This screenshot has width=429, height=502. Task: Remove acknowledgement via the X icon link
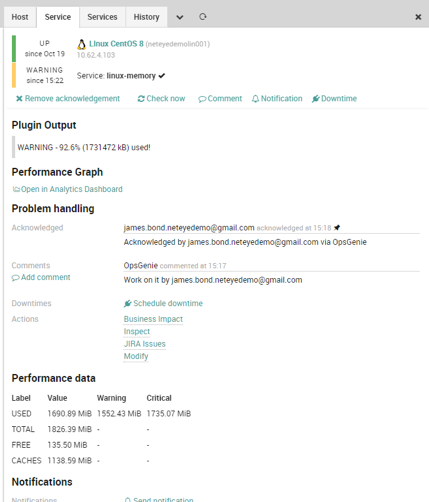[x=68, y=99]
